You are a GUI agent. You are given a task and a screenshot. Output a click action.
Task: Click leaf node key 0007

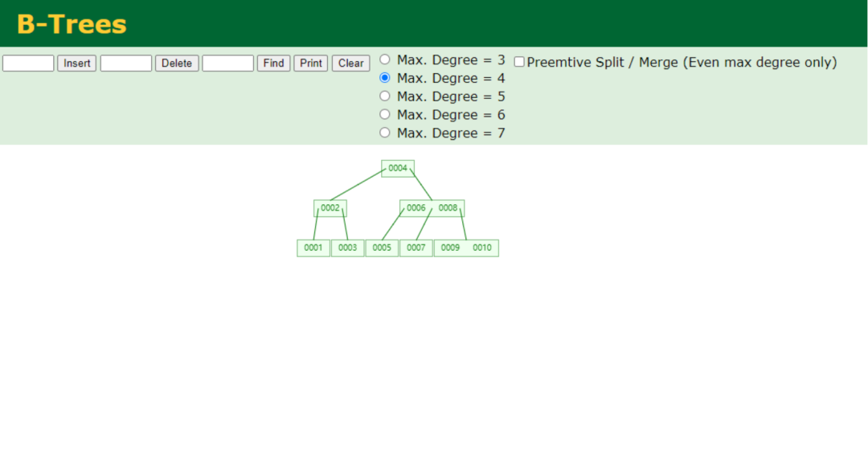click(416, 248)
